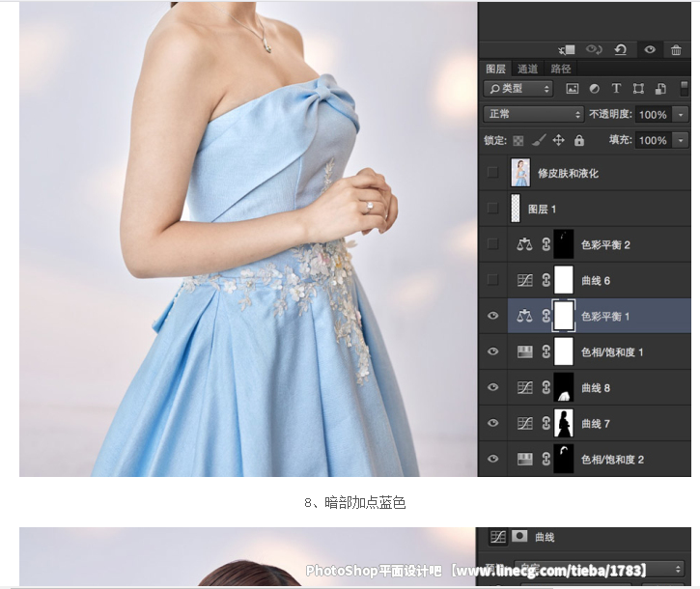The height and width of the screenshot is (589, 700).
Task: Click the hue/saturation icon of 色相/饱和度 1
Action: [525, 351]
